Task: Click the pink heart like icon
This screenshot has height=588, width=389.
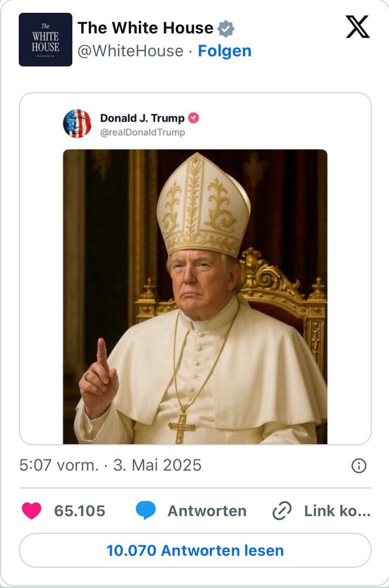Action: [32, 511]
